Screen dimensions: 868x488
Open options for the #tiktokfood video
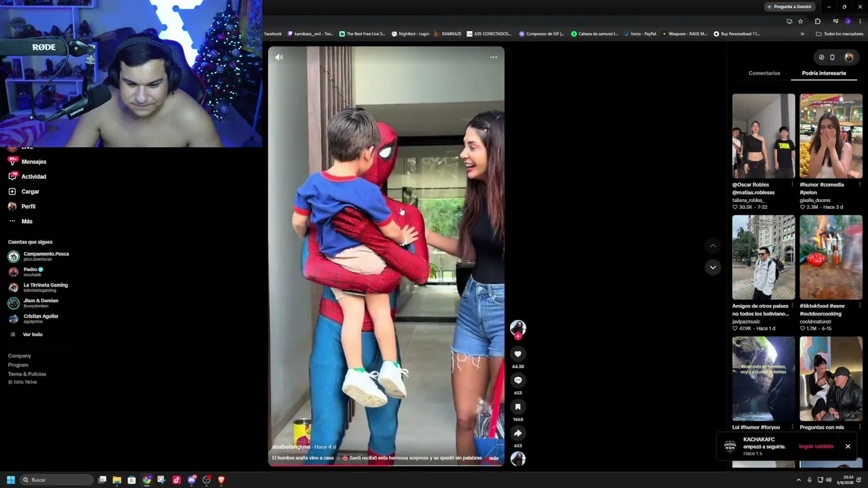[x=859, y=306]
